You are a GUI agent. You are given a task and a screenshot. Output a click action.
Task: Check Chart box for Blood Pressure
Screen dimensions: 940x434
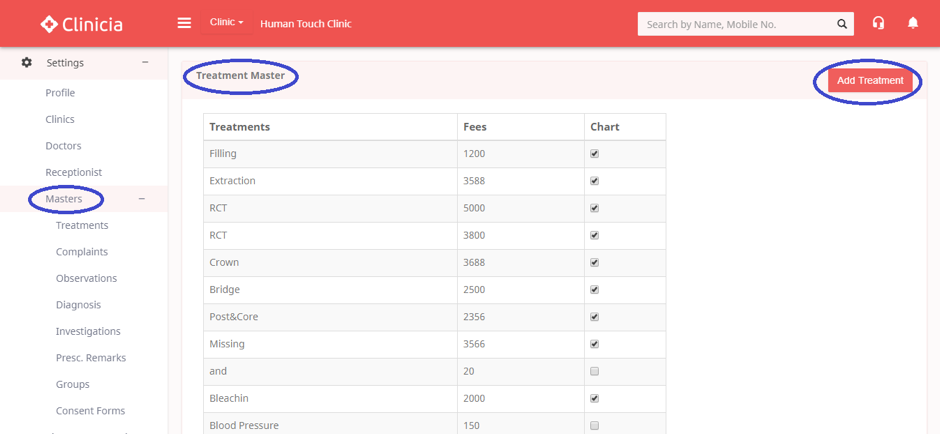595,425
